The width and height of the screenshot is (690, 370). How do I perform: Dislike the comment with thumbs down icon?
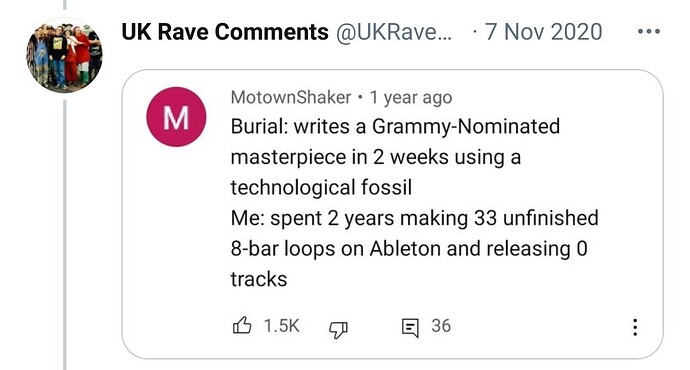point(338,329)
